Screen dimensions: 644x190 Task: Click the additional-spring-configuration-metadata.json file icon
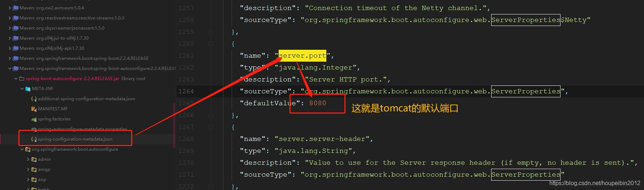click(34, 98)
